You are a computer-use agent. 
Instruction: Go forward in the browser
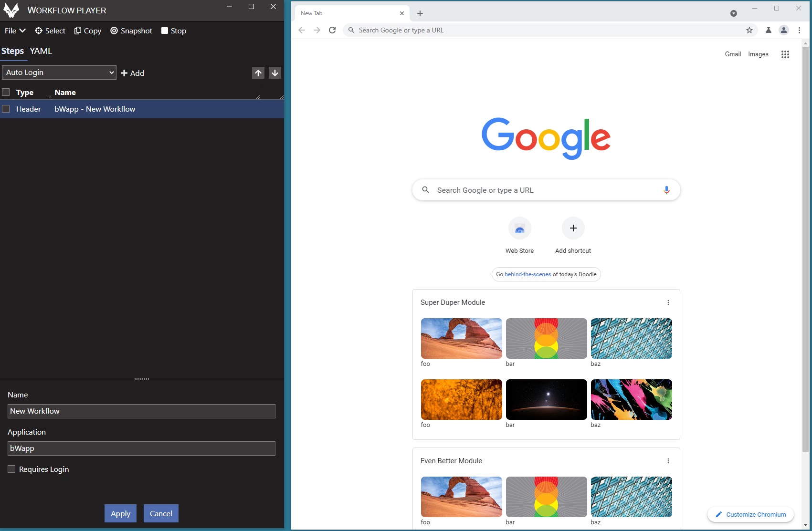pos(317,30)
